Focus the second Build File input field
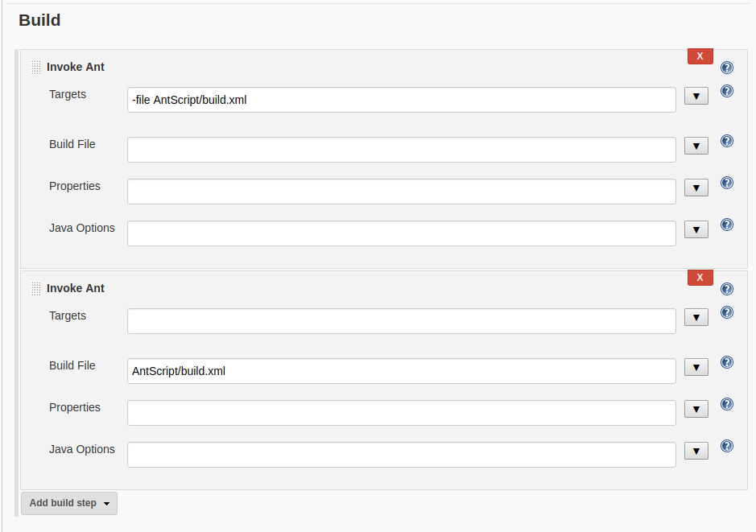Viewport: 756px width, 532px height. click(x=402, y=371)
